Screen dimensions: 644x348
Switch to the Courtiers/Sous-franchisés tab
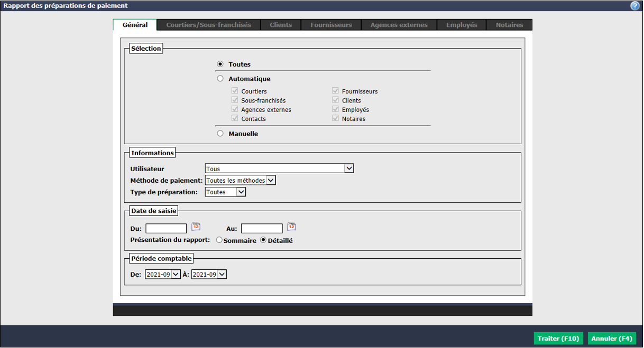209,25
